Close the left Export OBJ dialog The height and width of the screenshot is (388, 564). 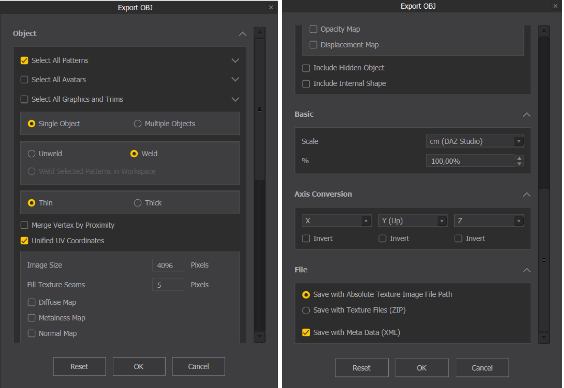(271, 7)
